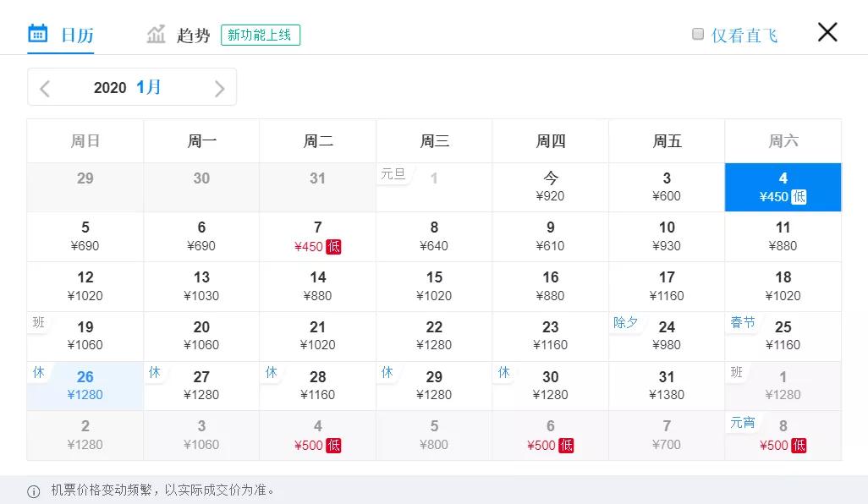Click the calendar icon beside 日历
Screen dimensions: 868x504
38,34
